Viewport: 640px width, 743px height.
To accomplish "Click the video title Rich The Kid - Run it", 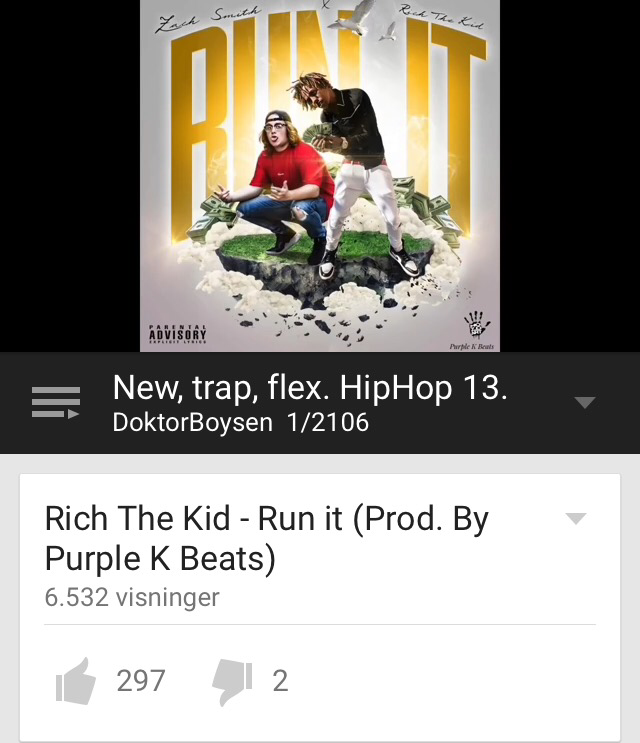I will click(x=267, y=538).
